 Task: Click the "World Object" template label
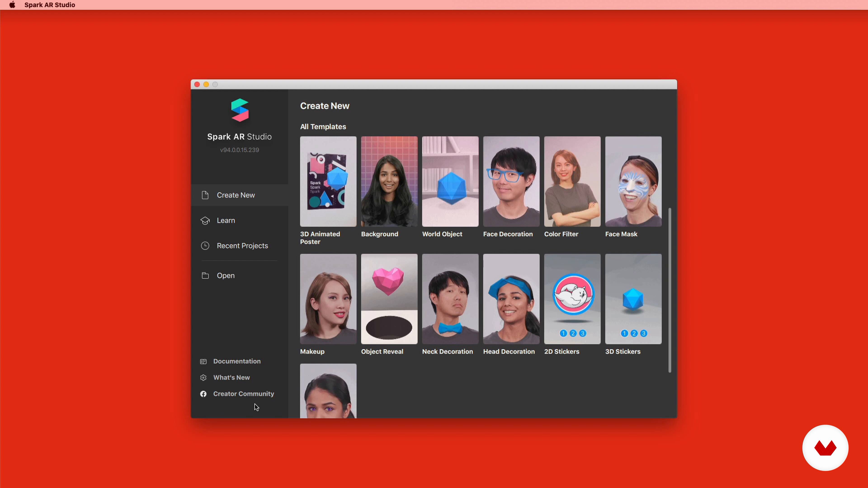[x=442, y=234]
